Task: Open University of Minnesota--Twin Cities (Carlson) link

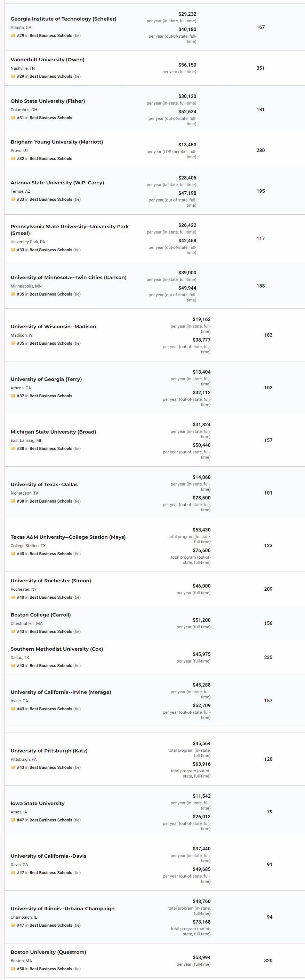Action: [69, 278]
